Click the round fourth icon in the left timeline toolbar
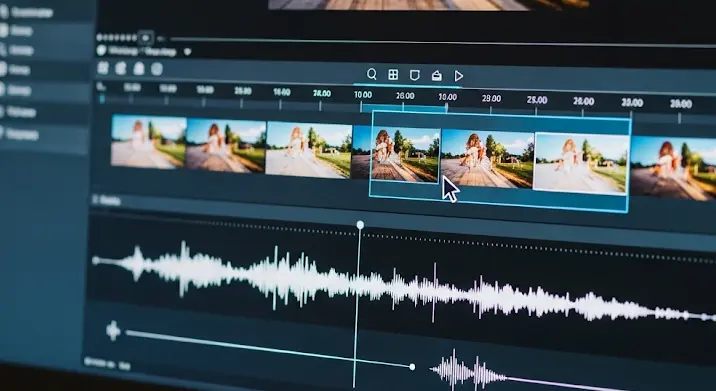This screenshot has height=391, width=716. tap(157, 69)
